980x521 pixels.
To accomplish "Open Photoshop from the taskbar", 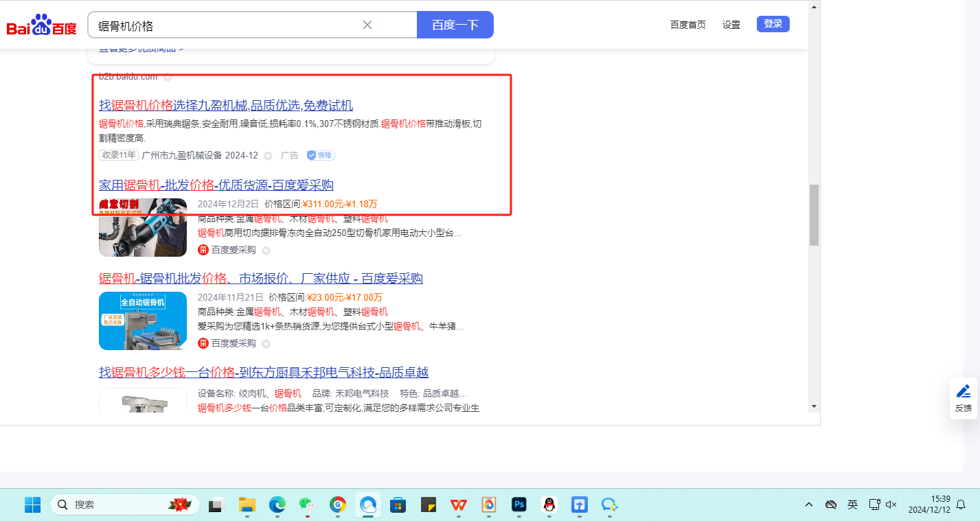I will coord(519,505).
